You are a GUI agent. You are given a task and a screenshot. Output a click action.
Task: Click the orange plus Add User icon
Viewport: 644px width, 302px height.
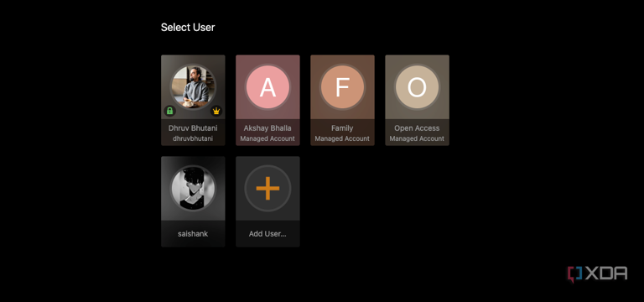pos(267,188)
